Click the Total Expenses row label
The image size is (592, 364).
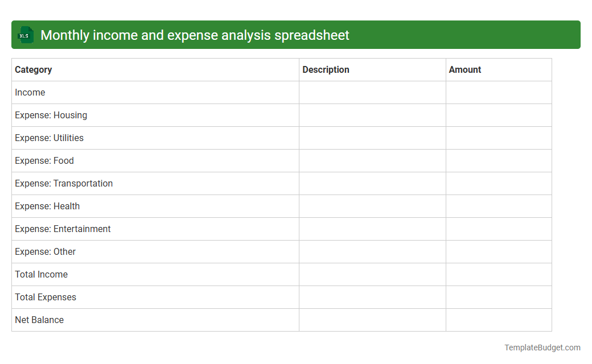pos(46,297)
